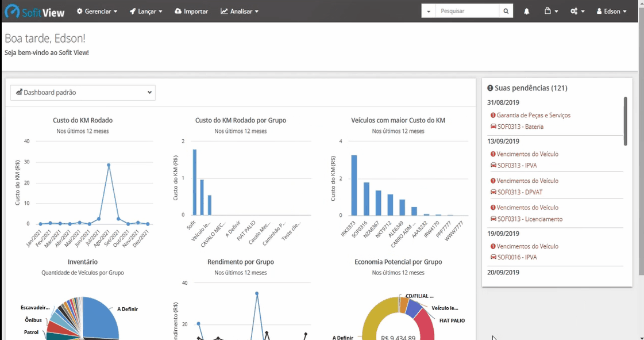Screen dimensions: 644x340
Task: Expand the caret after the Edson username
Action: (624, 12)
